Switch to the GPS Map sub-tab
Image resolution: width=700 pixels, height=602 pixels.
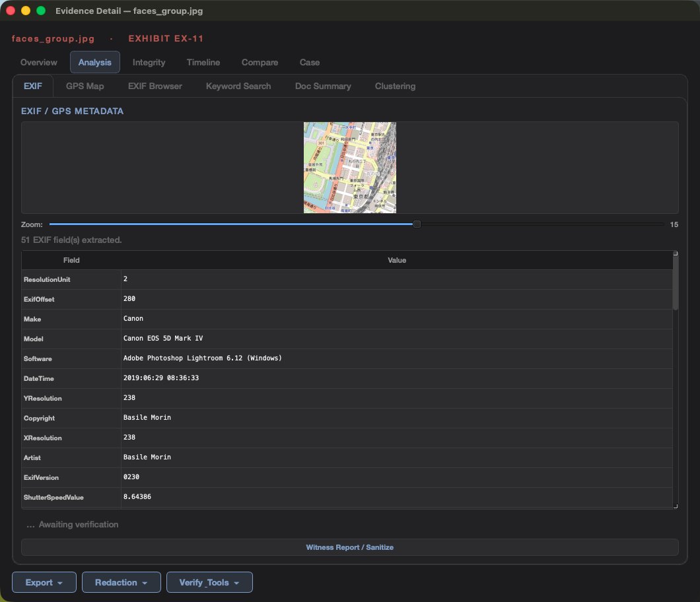[x=85, y=86]
